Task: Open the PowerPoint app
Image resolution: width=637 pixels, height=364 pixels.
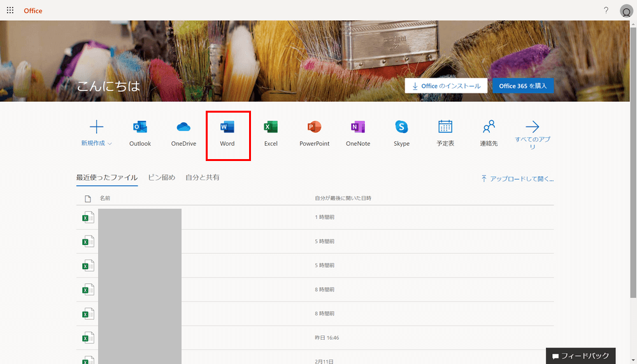Action: (314, 127)
